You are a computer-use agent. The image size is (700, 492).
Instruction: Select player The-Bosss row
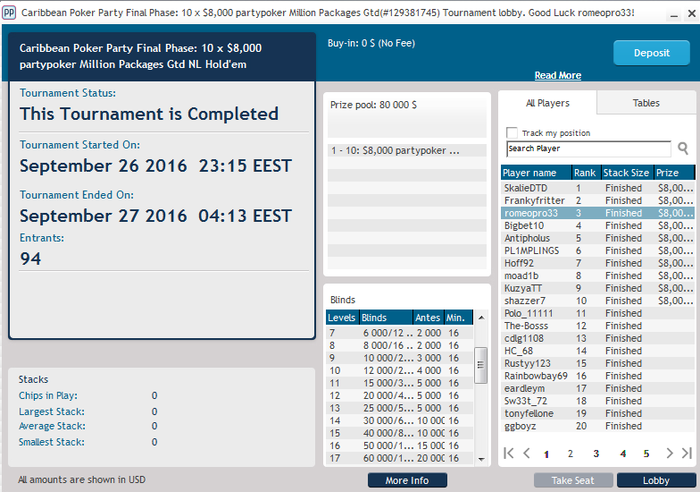598,325
